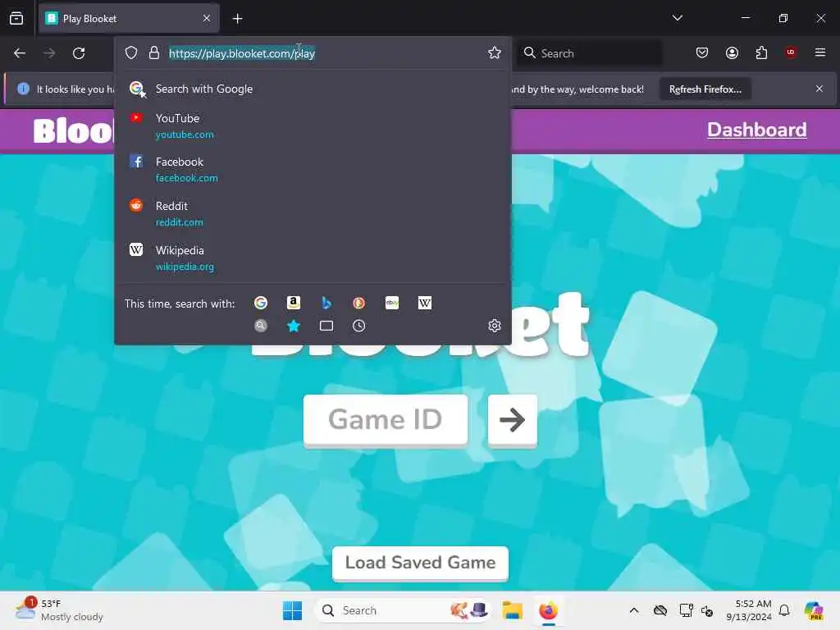Click the cloud sync-off tray icon
The height and width of the screenshot is (630, 840).
[x=660, y=610]
